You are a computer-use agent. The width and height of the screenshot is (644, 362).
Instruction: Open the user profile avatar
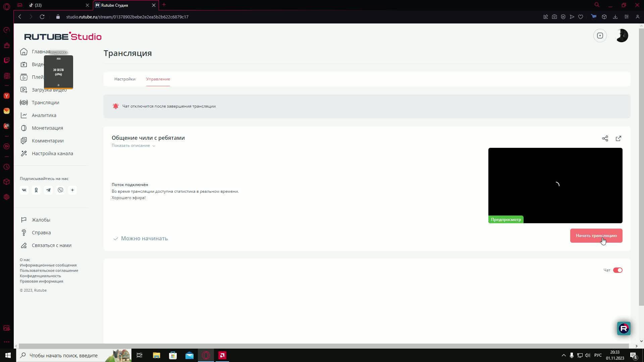click(x=622, y=36)
